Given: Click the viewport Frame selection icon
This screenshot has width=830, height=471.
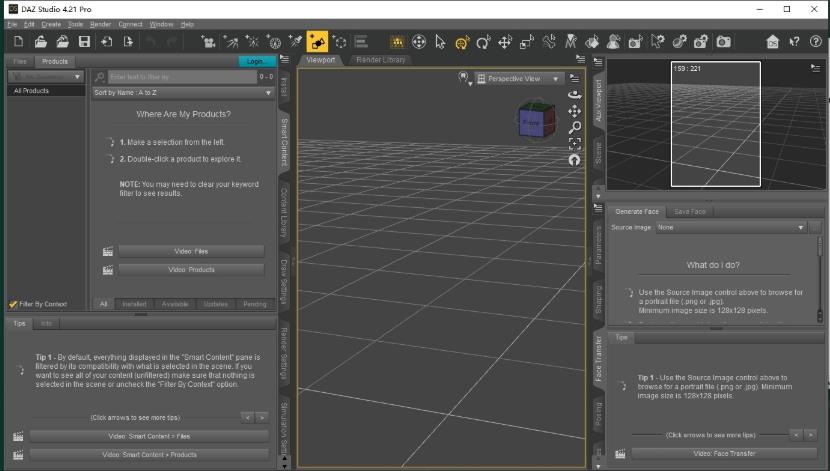Looking at the screenshot, I should 574,143.
